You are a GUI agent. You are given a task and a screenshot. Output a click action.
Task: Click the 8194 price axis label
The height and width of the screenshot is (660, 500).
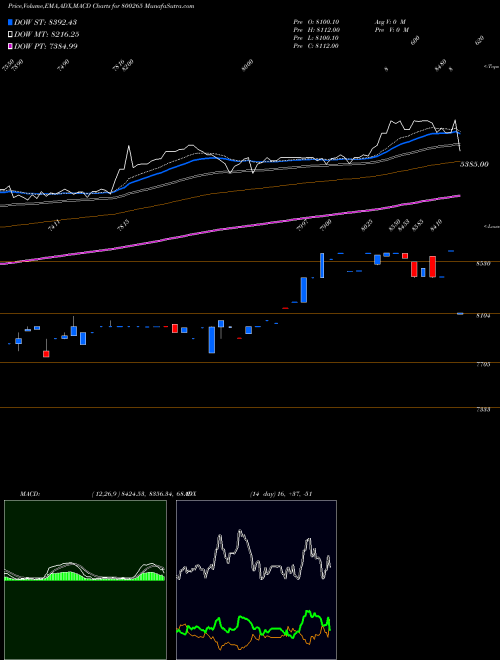click(483, 316)
